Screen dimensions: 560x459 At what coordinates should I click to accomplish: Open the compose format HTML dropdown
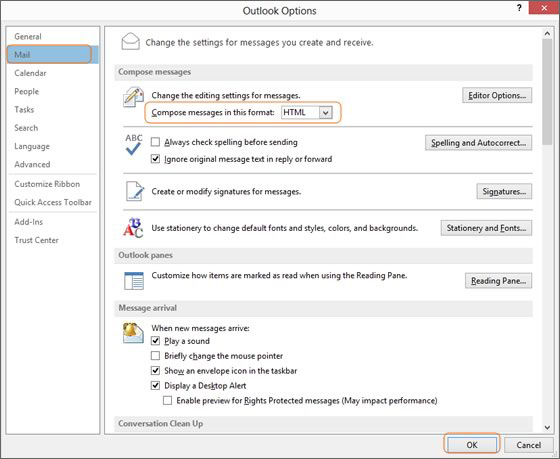coord(307,113)
